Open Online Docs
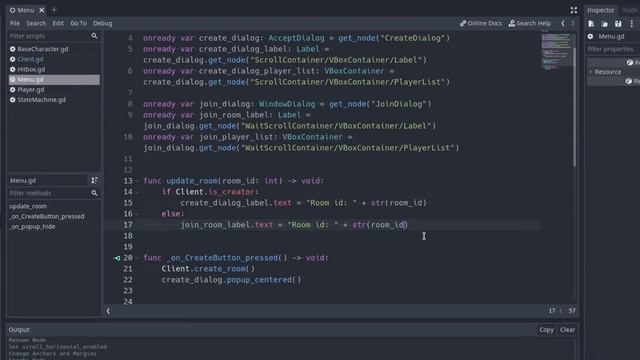640x360 pixels. (x=481, y=23)
